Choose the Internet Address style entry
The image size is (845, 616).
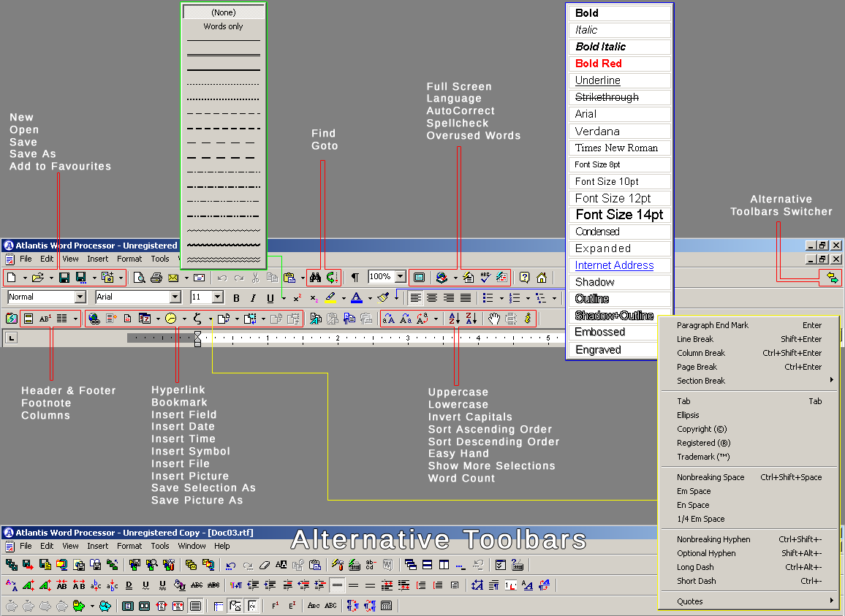614,265
